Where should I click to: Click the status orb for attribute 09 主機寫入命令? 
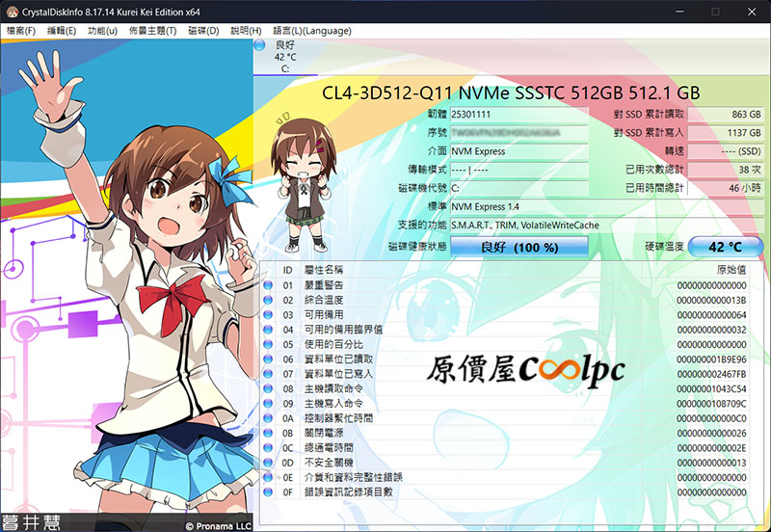(268, 403)
